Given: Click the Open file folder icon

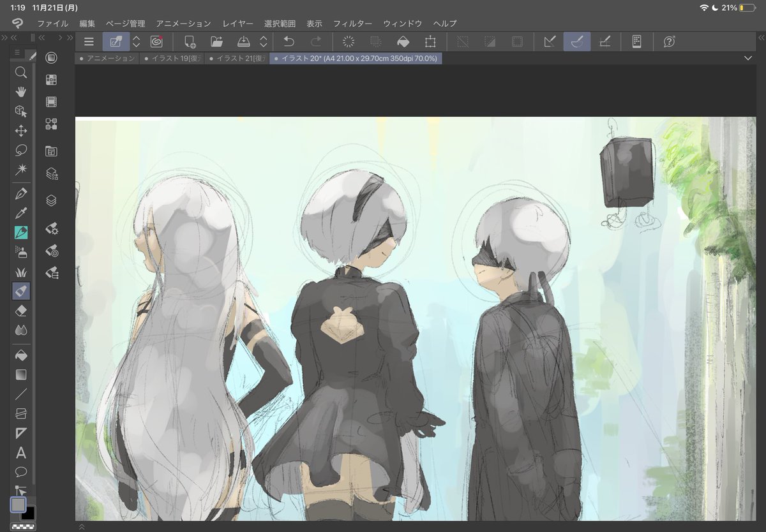Looking at the screenshot, I should 217,41.
